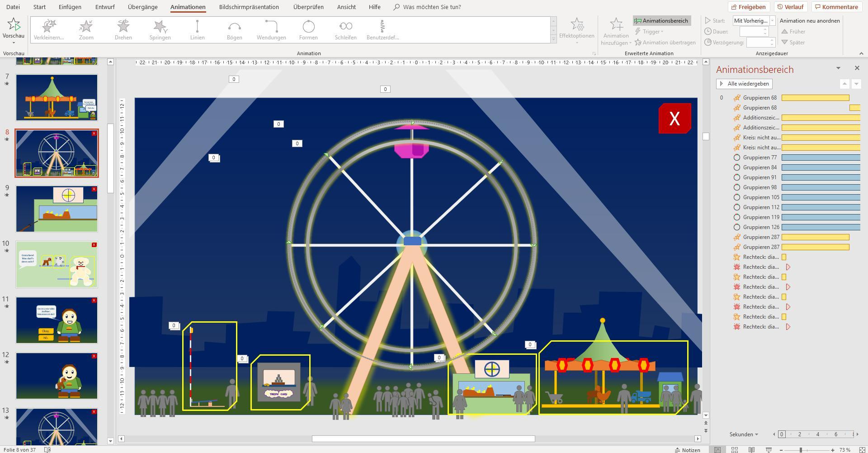Click the Bögen motion path
The width and height of the screenshot is (868, 453).
[x=234, y=30]
